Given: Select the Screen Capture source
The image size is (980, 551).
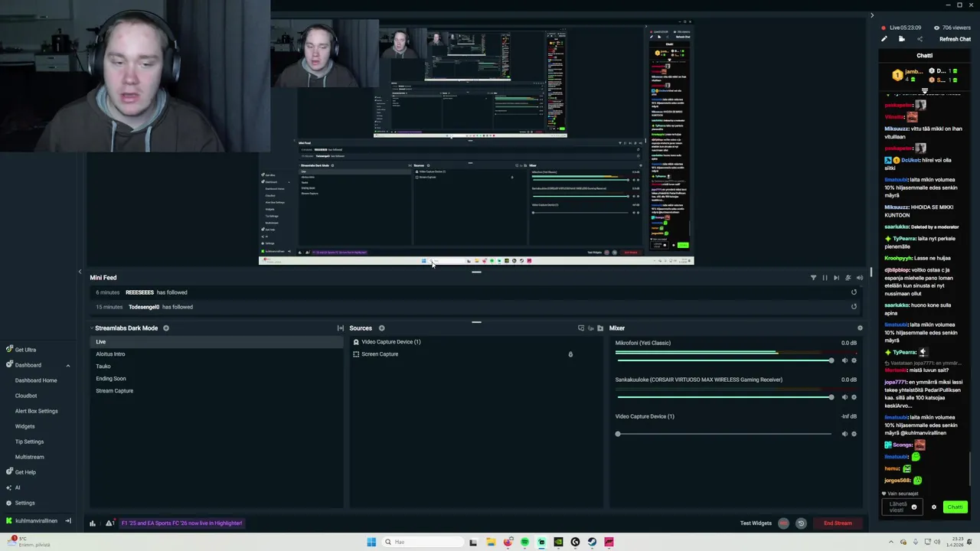Looking at the screenshot, I should click(476, 354).
